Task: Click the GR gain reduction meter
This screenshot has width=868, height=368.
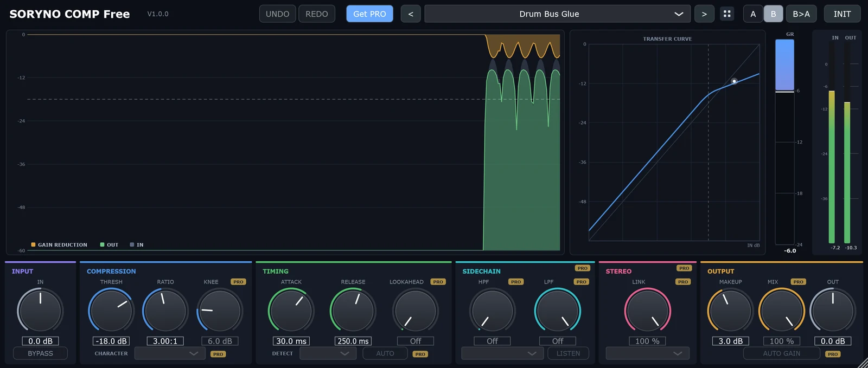Action: [x=784, y=142]
